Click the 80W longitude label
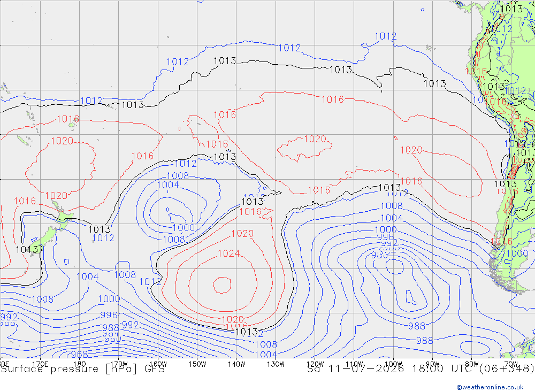The width and height of the screenshot is (535, 392). 472,364
